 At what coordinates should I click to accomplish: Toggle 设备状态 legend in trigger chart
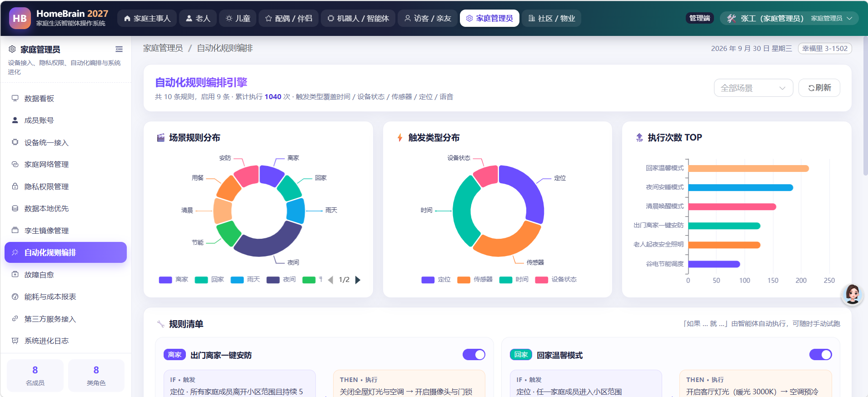coord(556,280)
